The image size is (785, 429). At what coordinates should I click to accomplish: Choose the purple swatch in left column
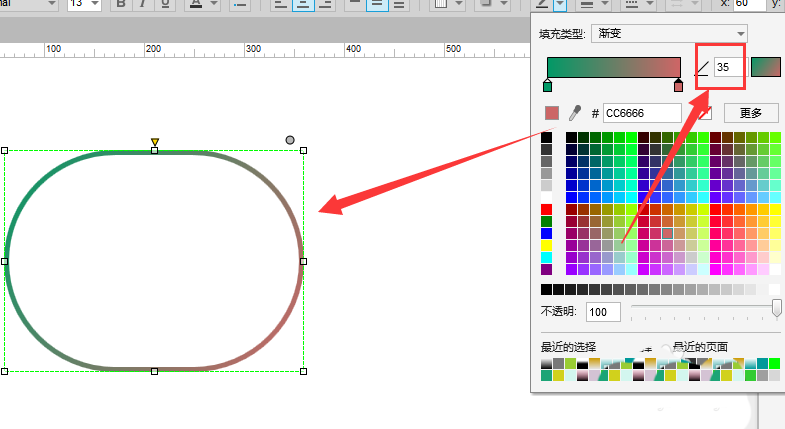[x=547, y=269]
